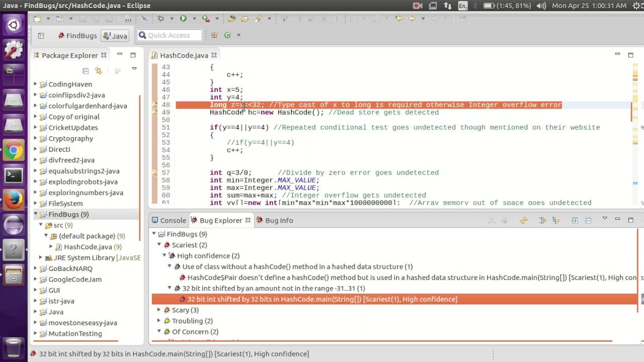Expand the Cryptography project node
Viewport: 644px width, 362px height.
click(35, 138)
